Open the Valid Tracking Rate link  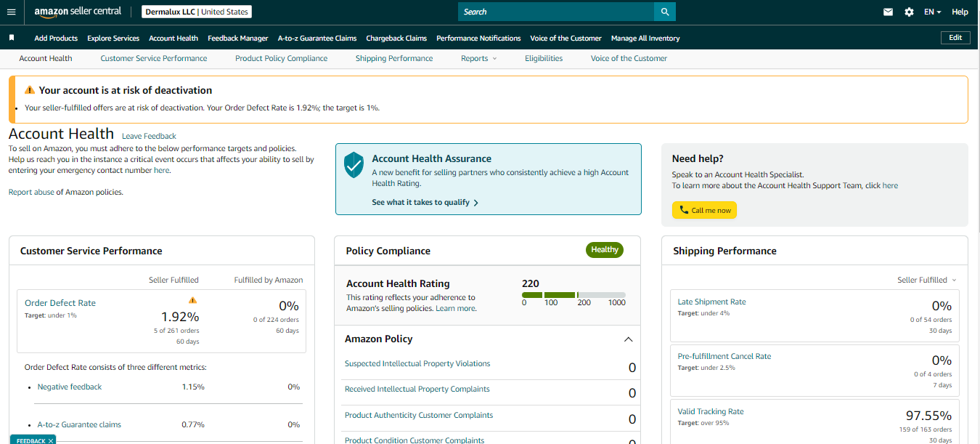711,411
